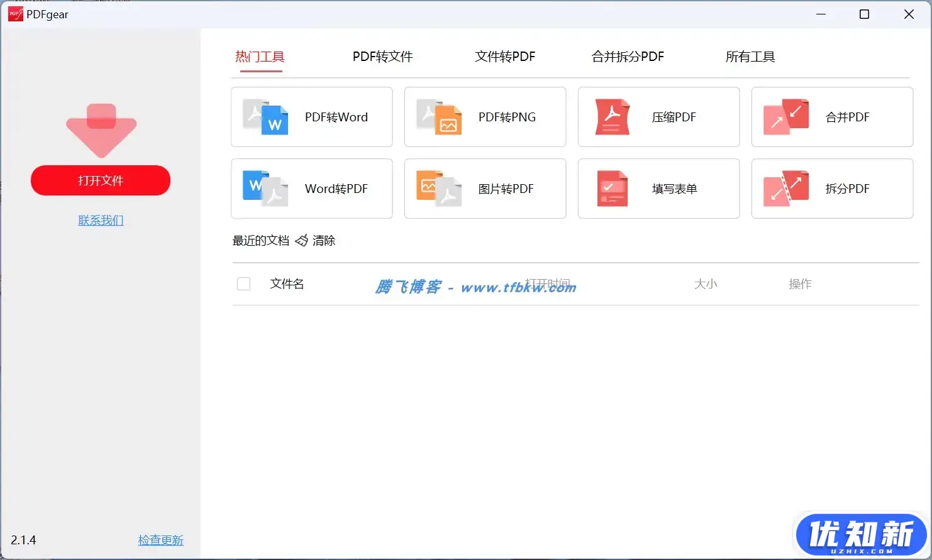Launch the 合并PDF merge tool

(831, 117)
